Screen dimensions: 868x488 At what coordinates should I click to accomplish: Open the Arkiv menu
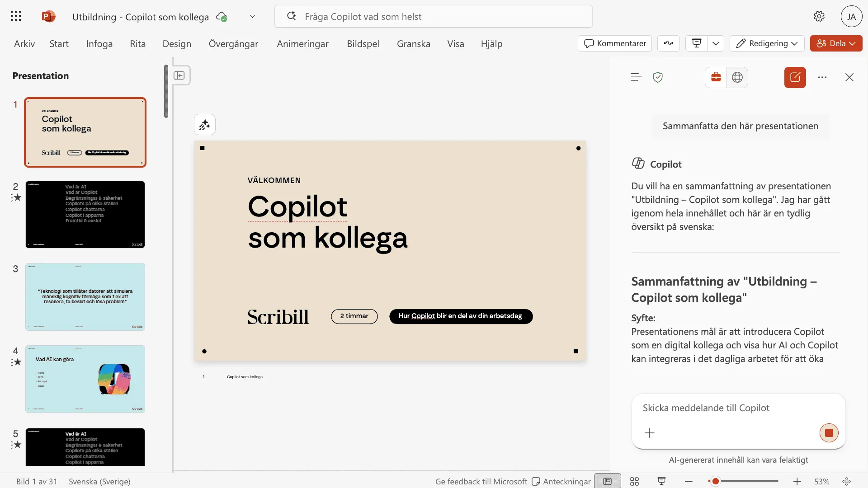[x=24, y=44]
